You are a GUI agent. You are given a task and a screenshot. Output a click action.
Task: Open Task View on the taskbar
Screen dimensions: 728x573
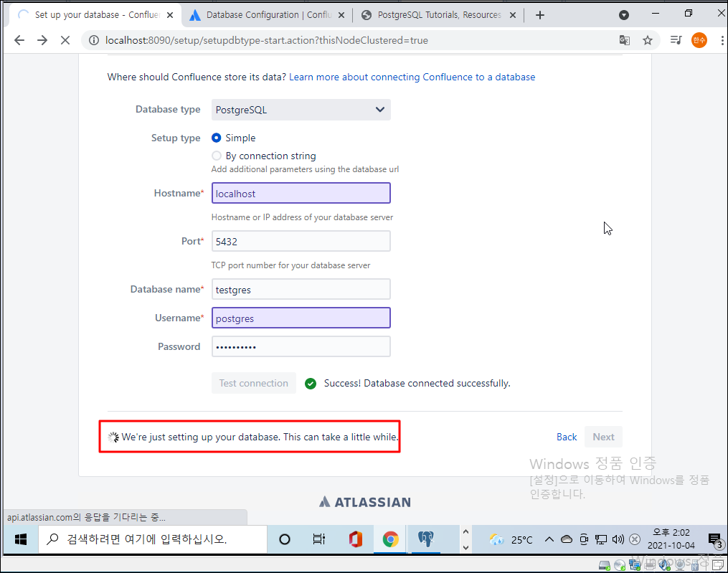(x=319, y=539)
